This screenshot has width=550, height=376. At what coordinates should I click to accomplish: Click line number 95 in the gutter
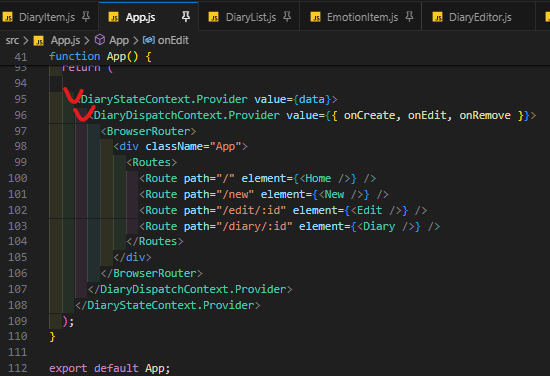point(20,99)
